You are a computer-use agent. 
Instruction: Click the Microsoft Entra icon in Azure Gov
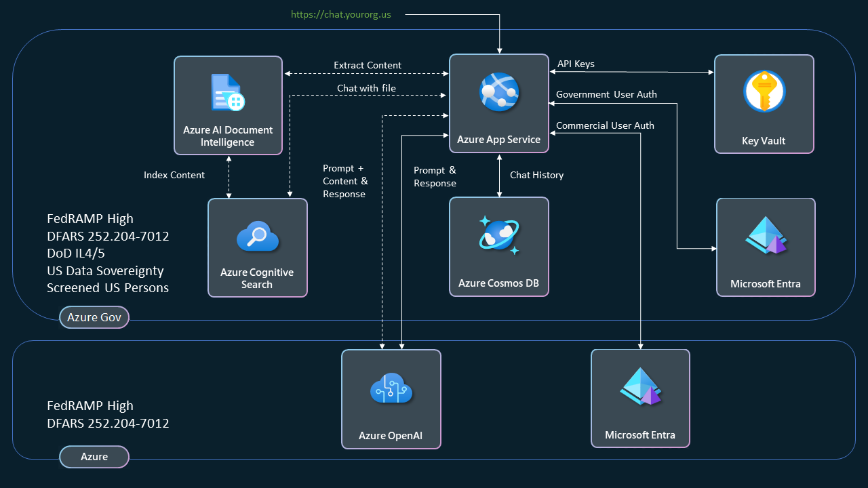tap(766, 235)
